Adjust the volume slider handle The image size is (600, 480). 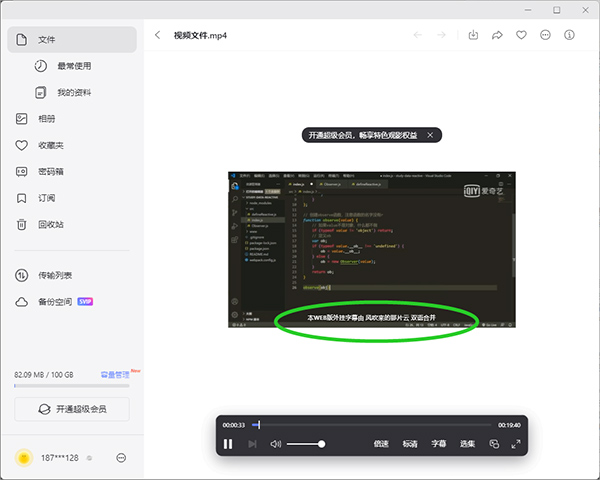321,444
